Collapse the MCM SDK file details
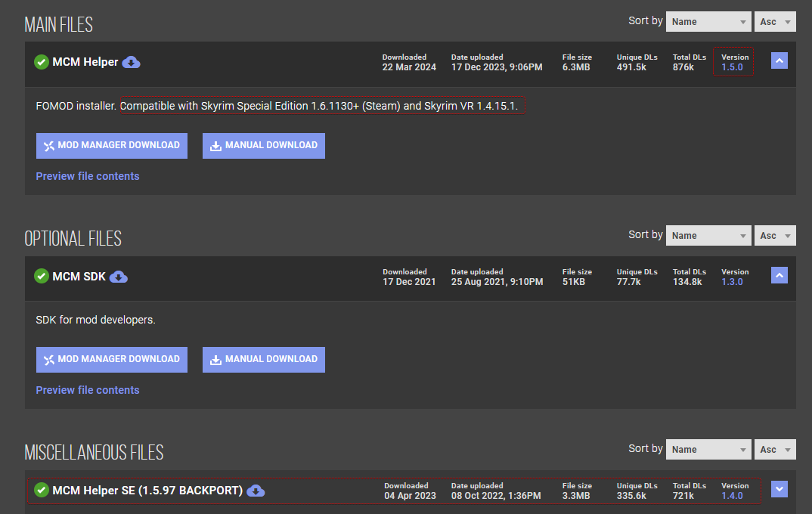Image resolution: width=812 pixels, height=514 pixels. 779,275
